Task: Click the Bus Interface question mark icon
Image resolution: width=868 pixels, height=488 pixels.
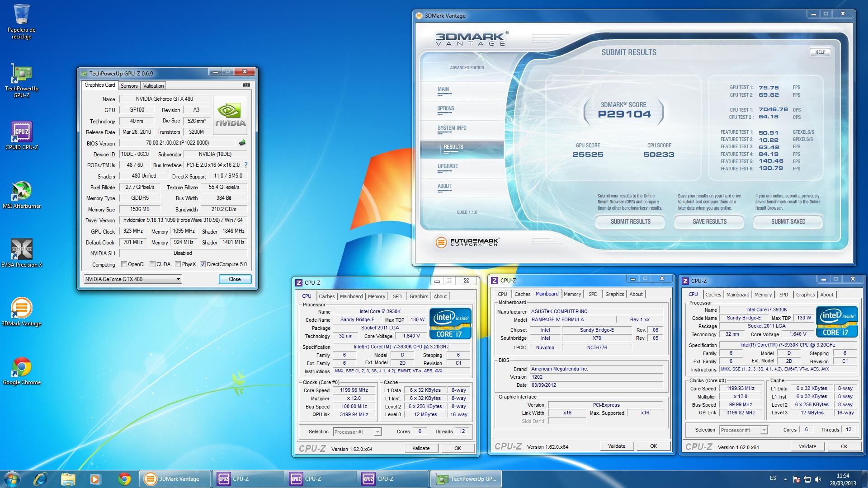Action: click(246, 165)
